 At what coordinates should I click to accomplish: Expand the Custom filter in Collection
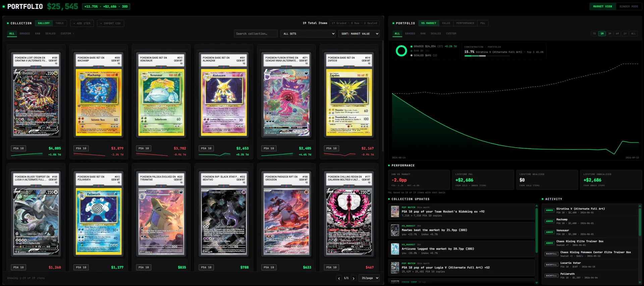(67, 33)
